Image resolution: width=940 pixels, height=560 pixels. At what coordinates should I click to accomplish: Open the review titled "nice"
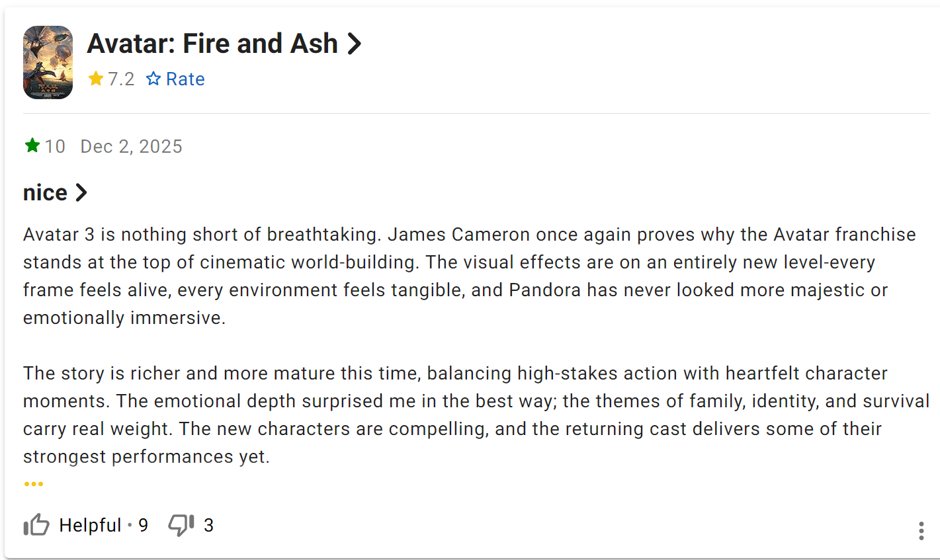click(x=45, y=192)
